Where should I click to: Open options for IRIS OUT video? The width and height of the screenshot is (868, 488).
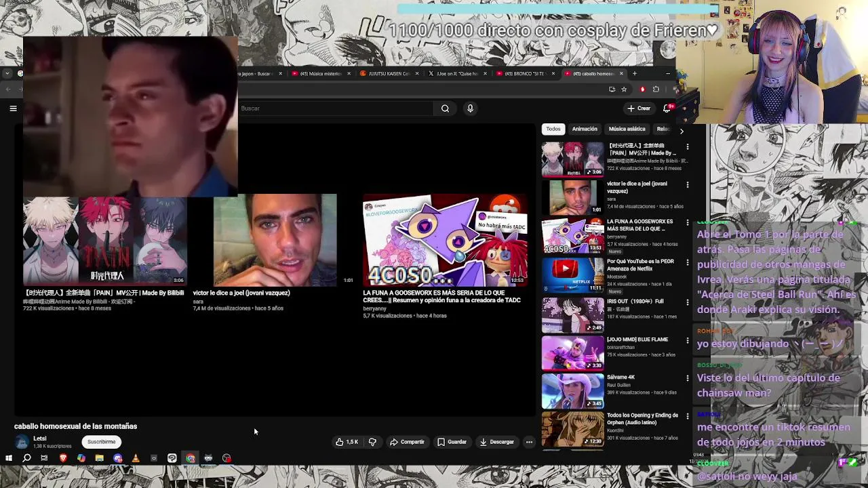coord(688,302)
